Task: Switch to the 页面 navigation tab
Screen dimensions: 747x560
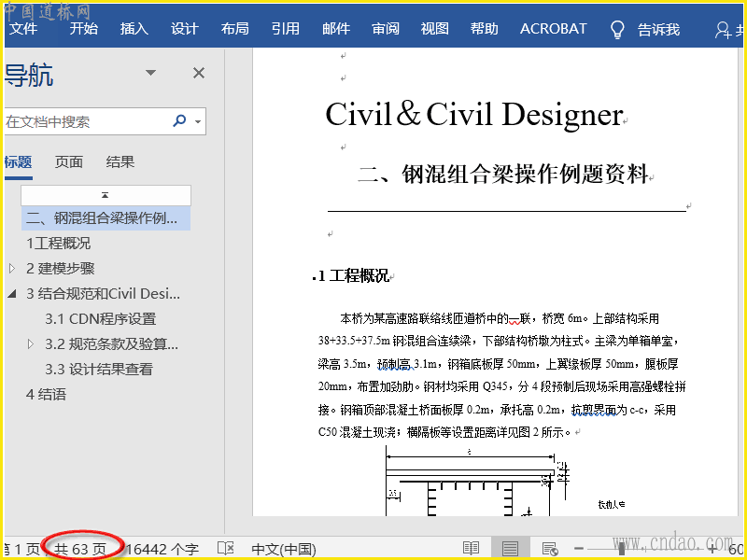Action: [x=69, y=162]
